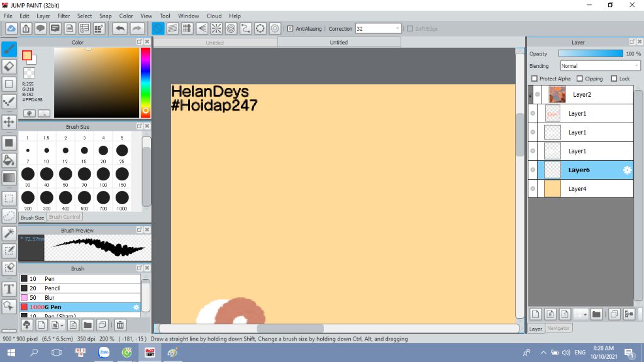
Task: Click the export upload arrow icon
Action: (26, 28)
